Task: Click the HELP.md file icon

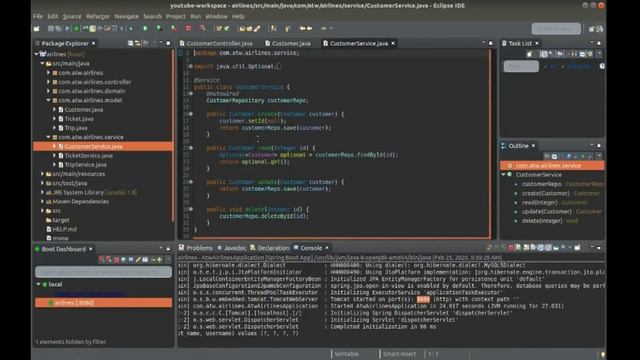Action: [x=49, y=229]
